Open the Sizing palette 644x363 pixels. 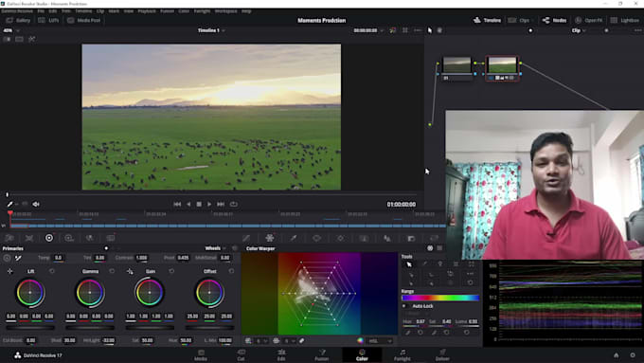point(434,238)
